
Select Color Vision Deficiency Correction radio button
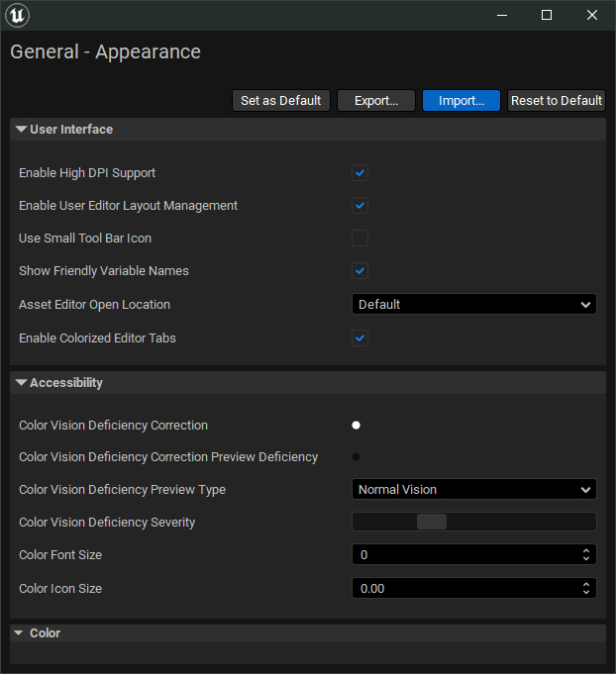pyautogui.click(x=356, y=426)
